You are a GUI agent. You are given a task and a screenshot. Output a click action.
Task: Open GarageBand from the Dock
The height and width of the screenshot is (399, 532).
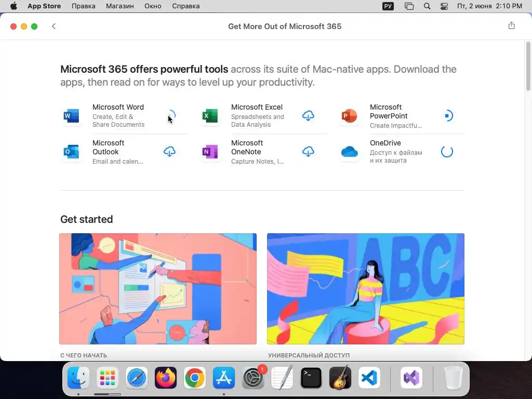point(340,378)
